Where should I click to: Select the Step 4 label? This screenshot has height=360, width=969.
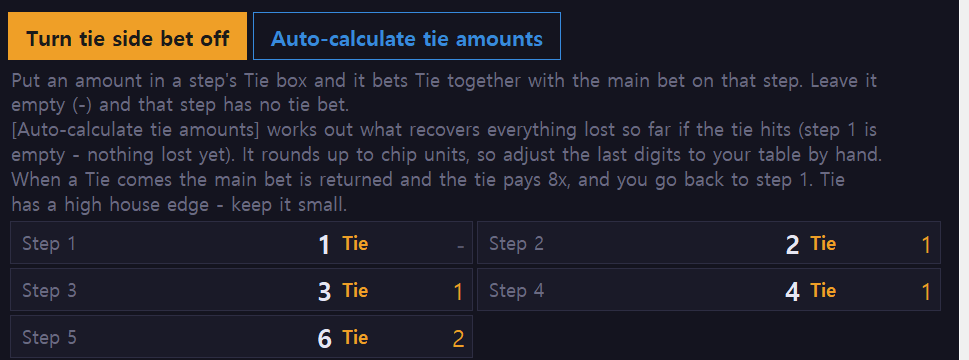[517, 290]
